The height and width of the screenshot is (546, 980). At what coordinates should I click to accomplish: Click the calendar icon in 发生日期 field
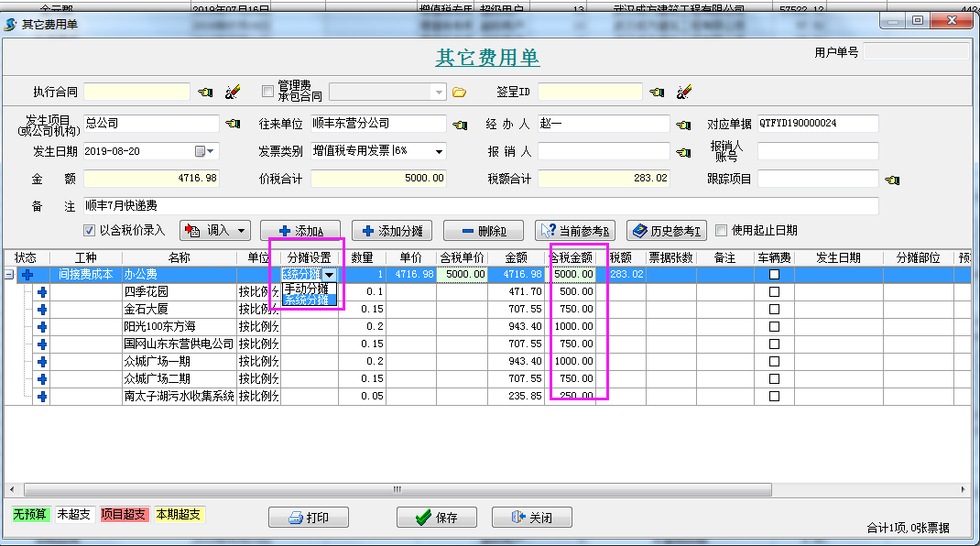(200, 151)
